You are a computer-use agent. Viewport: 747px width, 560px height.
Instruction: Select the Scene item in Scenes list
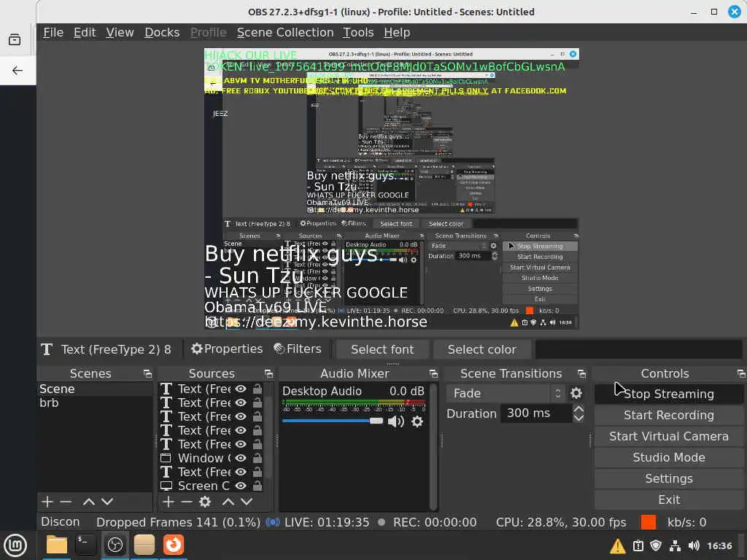[94, 389]
